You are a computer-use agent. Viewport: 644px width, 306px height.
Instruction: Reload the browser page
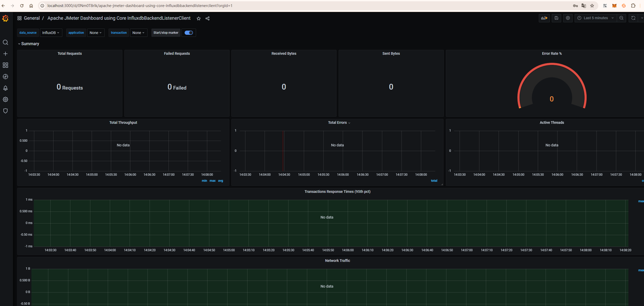pyautogui.click(x=22, y=6)
